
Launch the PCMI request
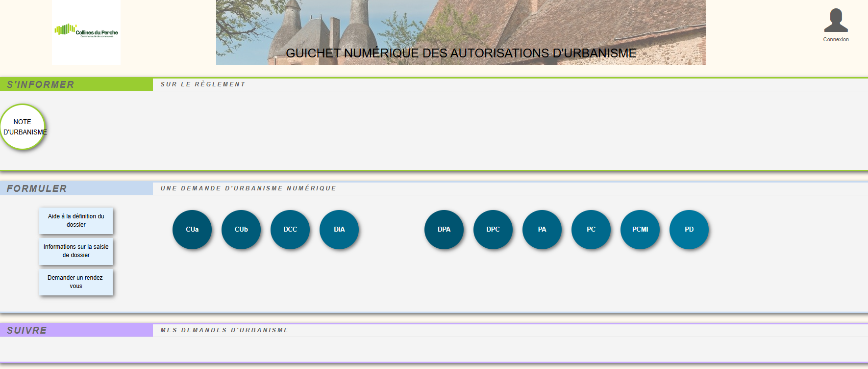640,230
